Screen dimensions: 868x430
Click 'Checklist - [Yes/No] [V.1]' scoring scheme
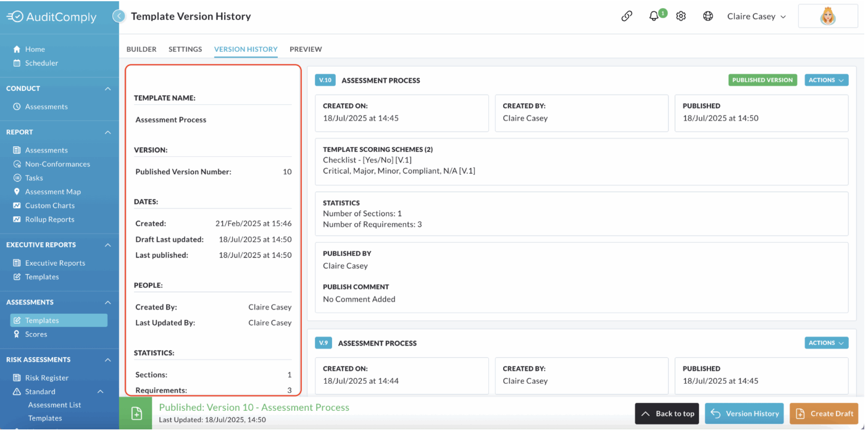pos(367,160)
